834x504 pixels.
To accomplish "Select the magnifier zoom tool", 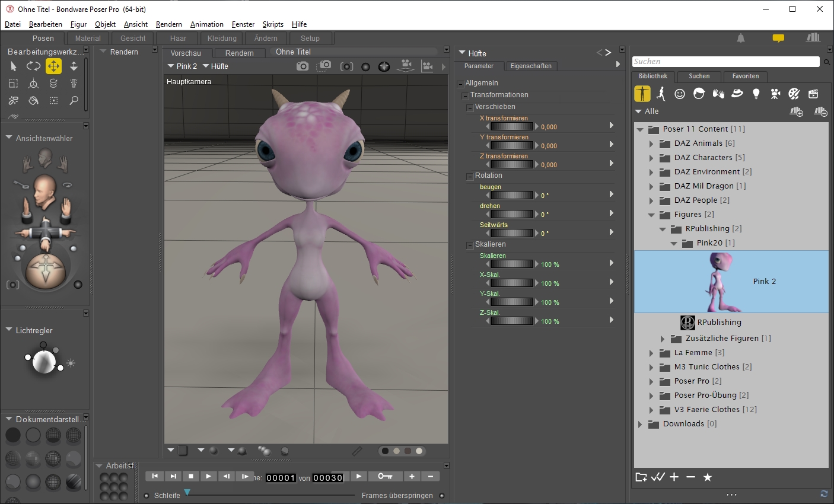I will pyautogui.click(x=74, y=101).
